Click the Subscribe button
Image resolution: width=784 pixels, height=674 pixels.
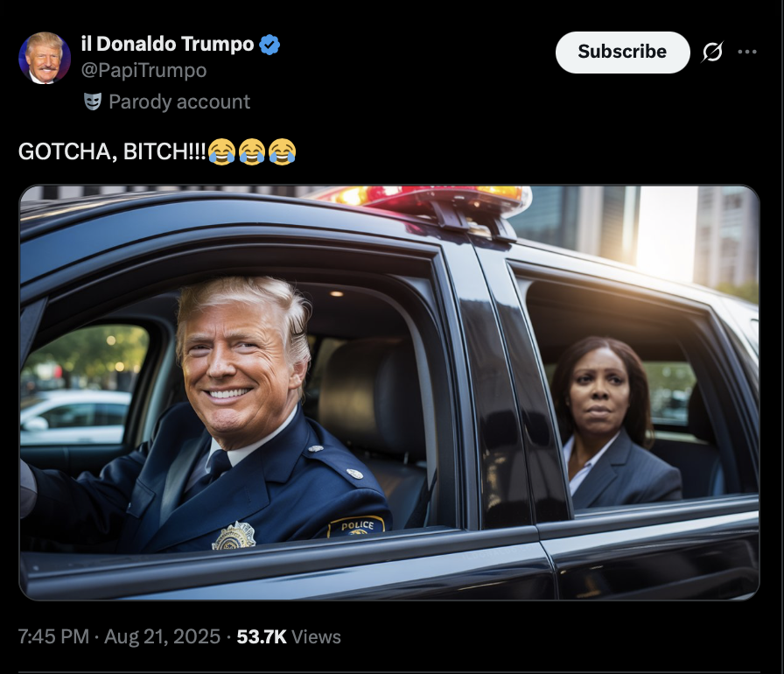click(x=622, y=52)
